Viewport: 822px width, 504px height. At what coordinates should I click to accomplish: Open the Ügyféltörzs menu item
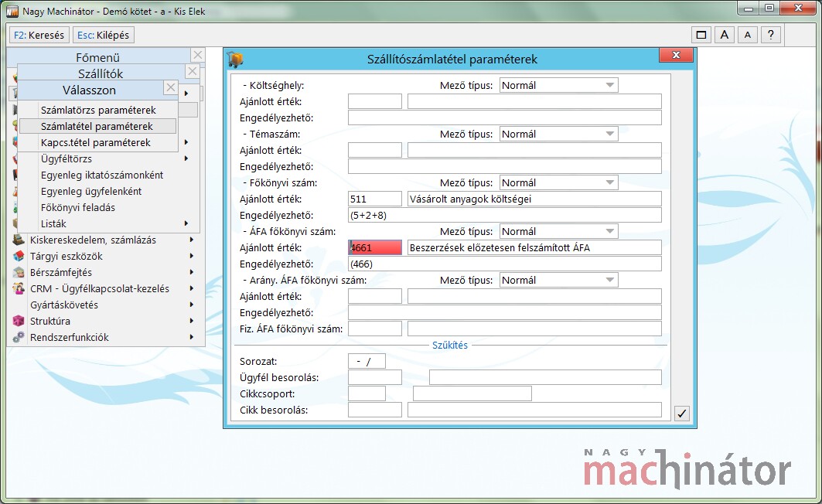pyautogui.click(x=108, y=158)
